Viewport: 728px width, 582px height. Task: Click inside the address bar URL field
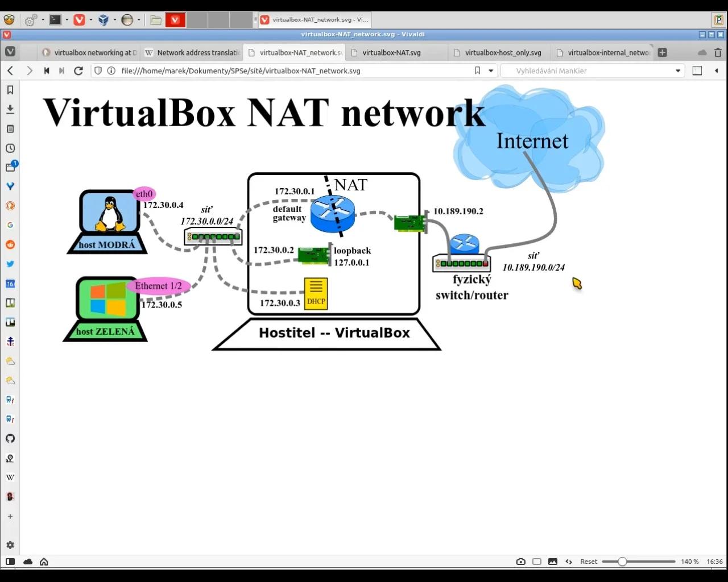pyautogui.click(x=284, y=70)
